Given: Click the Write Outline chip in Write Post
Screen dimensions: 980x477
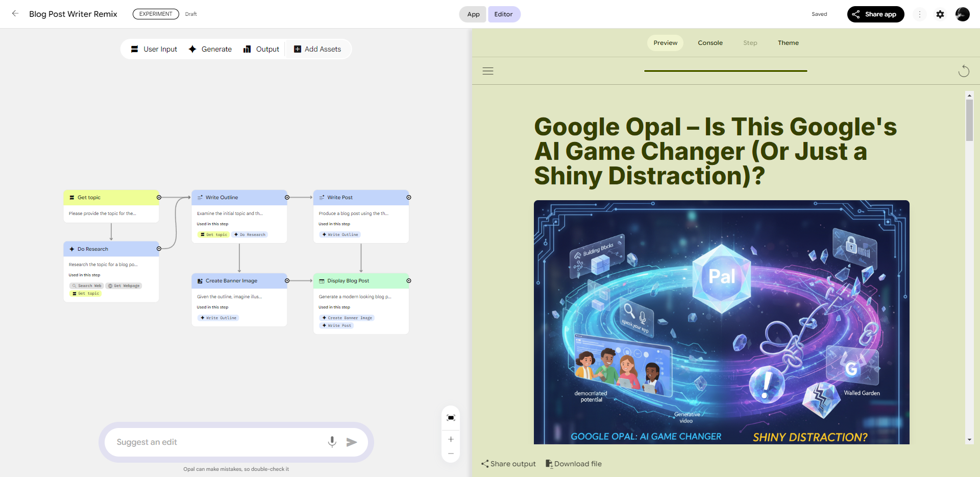Looking at the screenshot, I should pyautogui.click(x=340, y=234).
